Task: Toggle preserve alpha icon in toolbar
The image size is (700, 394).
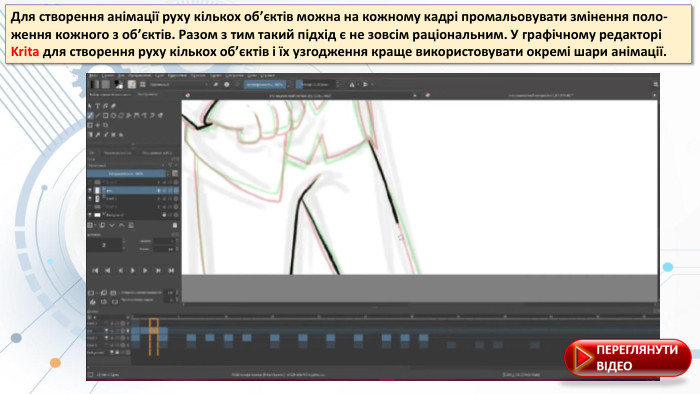Action: tap(227, 84)
